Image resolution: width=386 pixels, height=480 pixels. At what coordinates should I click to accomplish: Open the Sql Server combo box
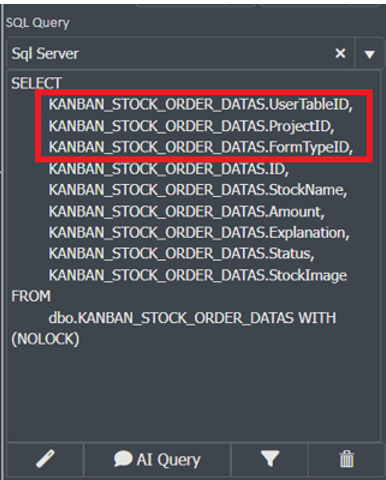click(180, 53)
